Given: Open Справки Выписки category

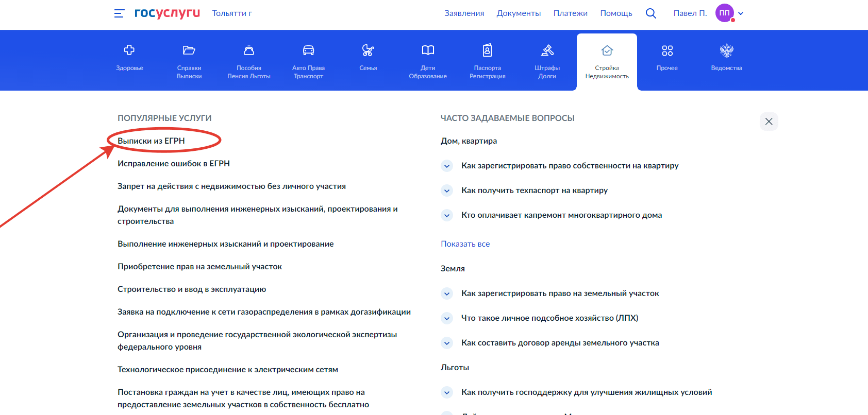Looking at the screenshot, I should point(189,62).
